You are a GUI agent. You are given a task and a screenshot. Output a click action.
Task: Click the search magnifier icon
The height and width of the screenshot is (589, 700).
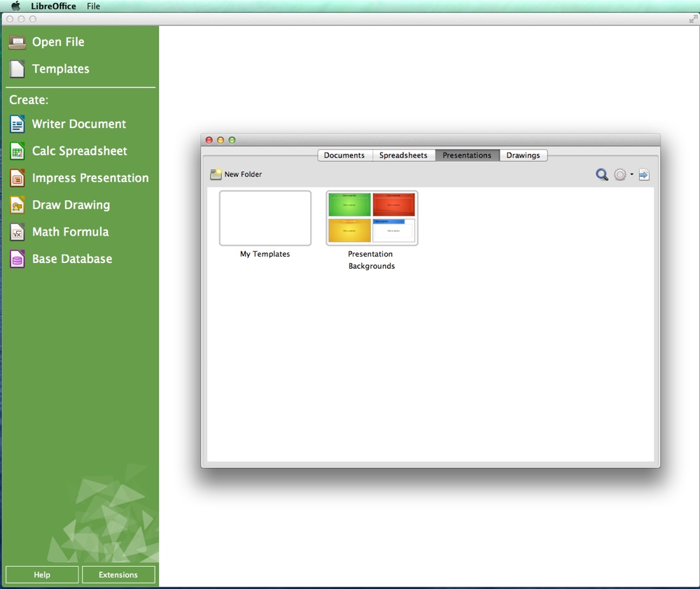click(602, 174)
